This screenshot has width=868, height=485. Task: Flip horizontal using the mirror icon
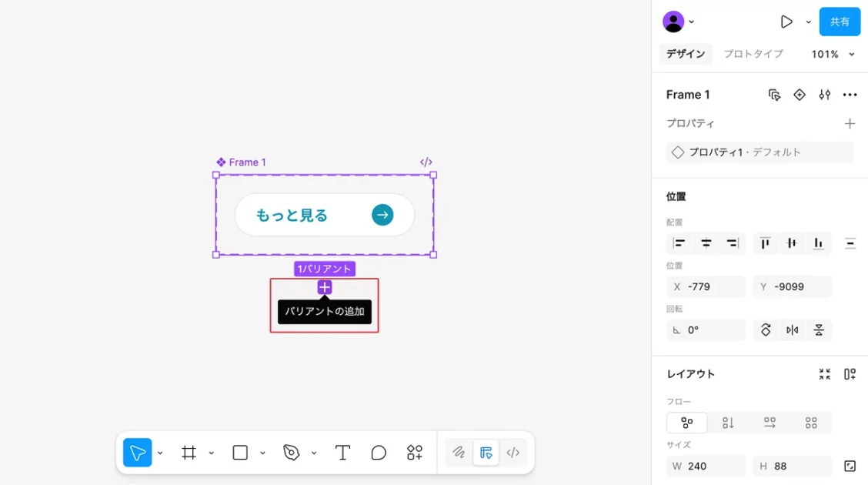[792, 330]
